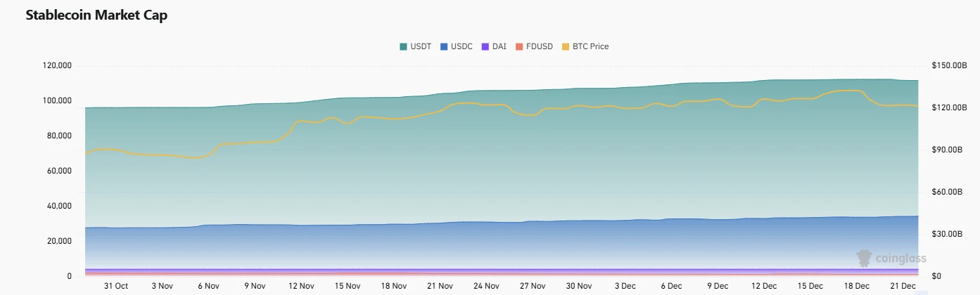980x295 pixels.
Task: Hide the USDC series via its legend text
Action: (461, 46)
